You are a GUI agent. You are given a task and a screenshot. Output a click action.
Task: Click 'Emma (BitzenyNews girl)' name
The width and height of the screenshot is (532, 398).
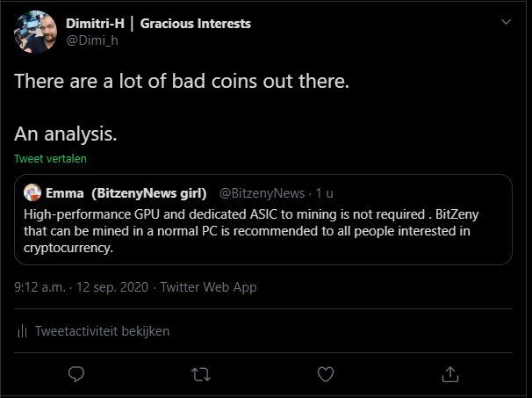[126, 192]
